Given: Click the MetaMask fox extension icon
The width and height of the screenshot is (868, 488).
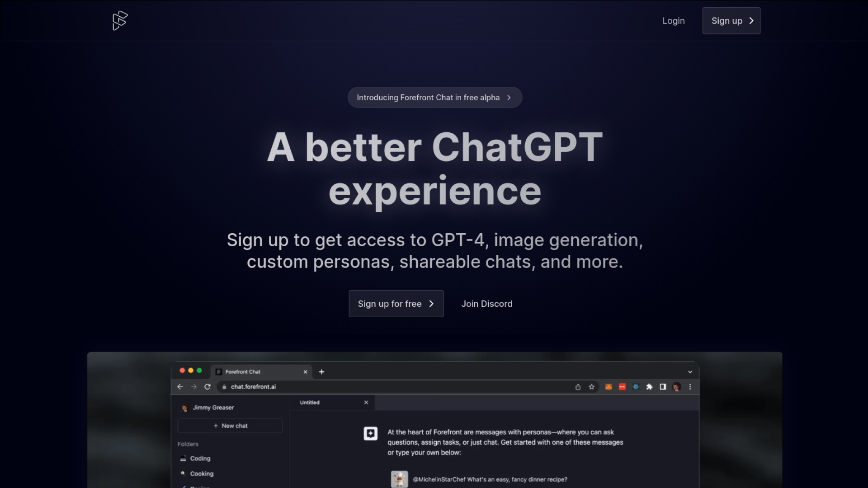Looking at the screenshot, I should (609, 387).
